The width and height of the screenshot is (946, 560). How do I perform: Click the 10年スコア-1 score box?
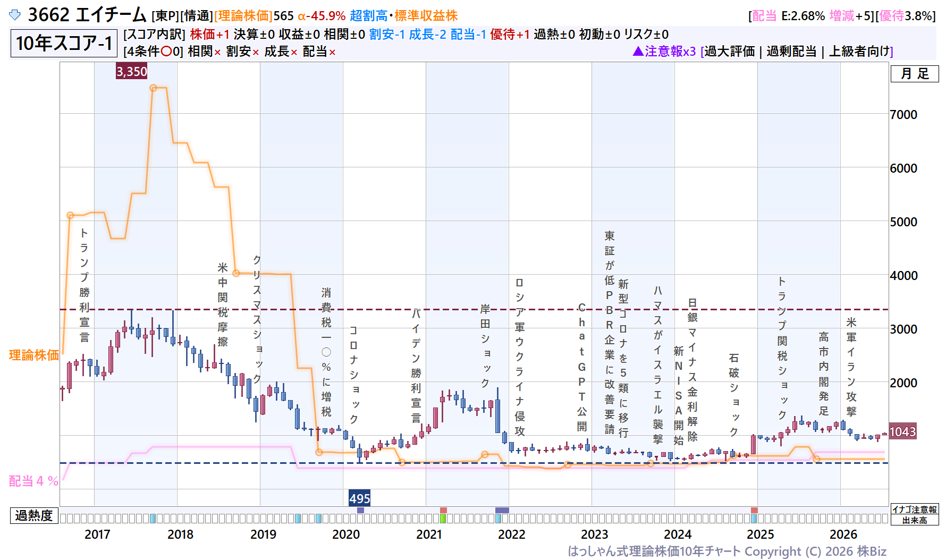(x=64, y=43)
